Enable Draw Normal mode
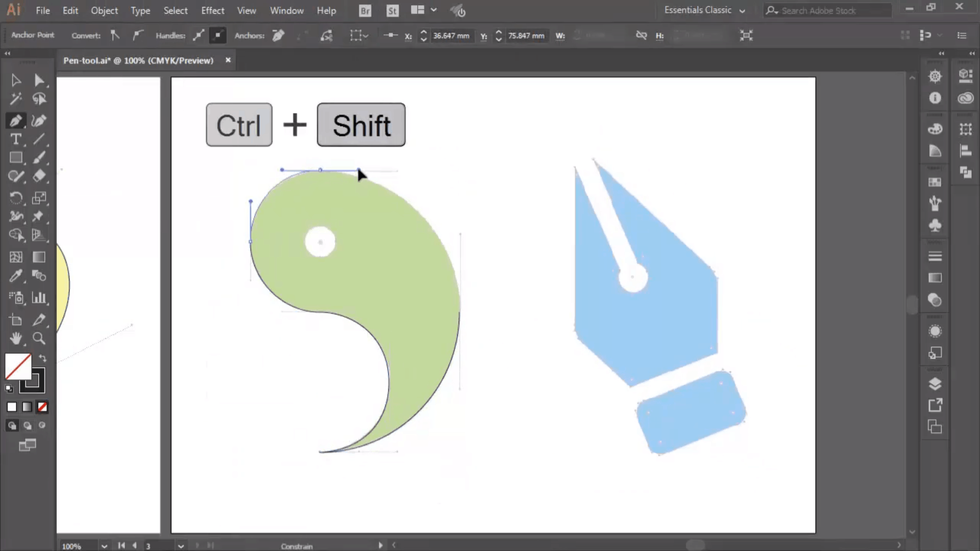The width and height of the screenshot is (980, 551). 12,425
